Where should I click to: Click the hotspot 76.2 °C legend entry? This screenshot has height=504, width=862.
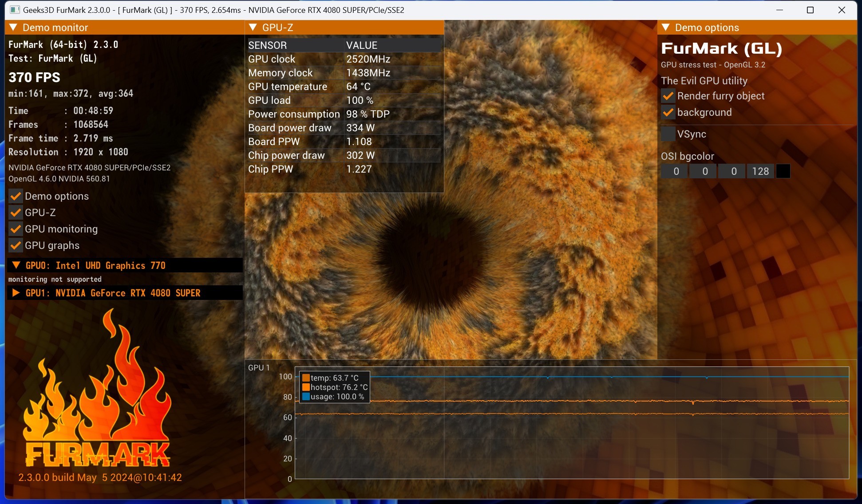(x=335, y=387)
